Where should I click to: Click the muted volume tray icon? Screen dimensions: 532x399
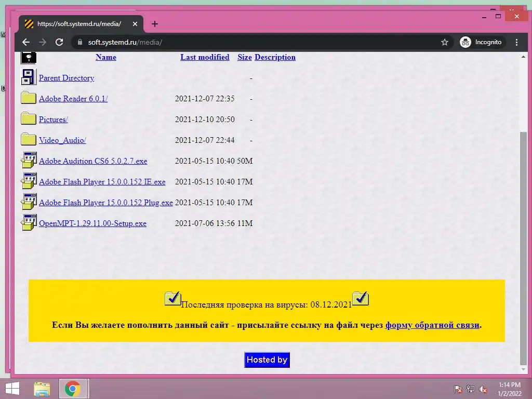(483, 389)
